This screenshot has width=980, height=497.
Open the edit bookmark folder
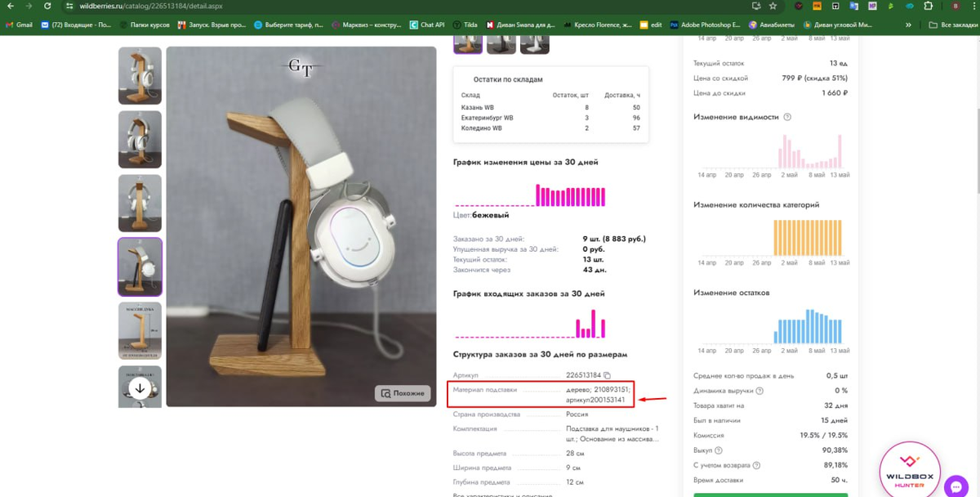(651, 25)
